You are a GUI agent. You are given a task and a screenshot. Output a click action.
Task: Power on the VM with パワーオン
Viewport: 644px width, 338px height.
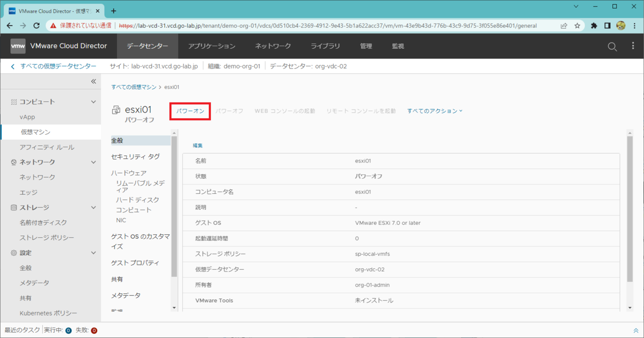pyautogui.click(x=190, y=111)
